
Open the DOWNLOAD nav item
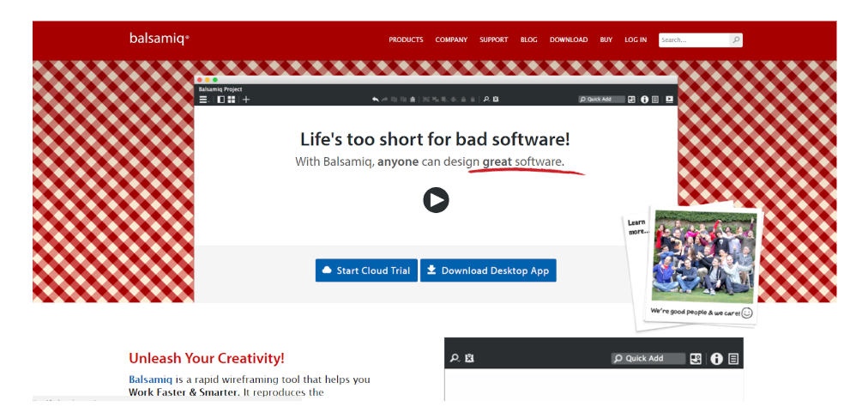[569, 39]
